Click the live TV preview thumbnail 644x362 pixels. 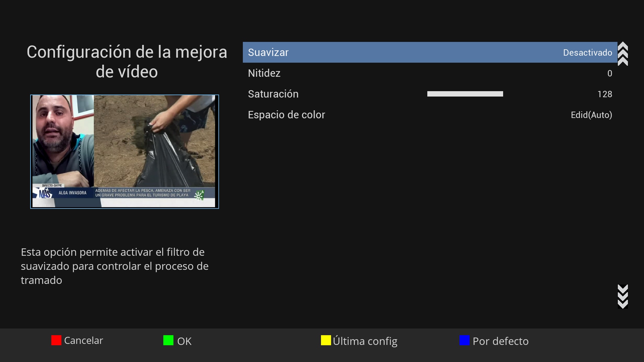(x=124, y=152)
